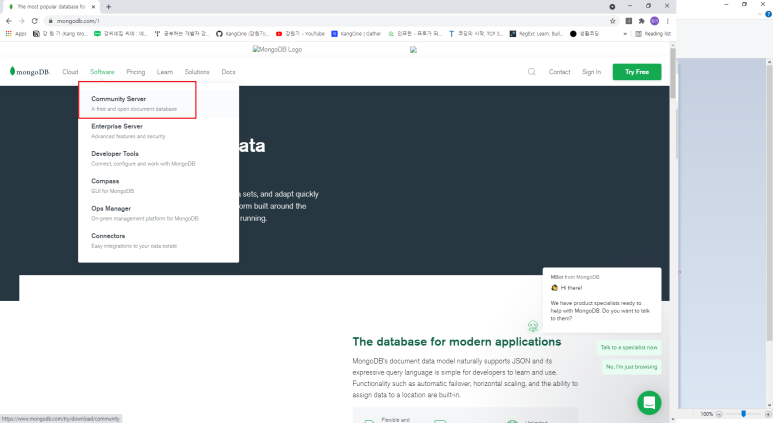Click help question icon in background window

coord(768,14)
